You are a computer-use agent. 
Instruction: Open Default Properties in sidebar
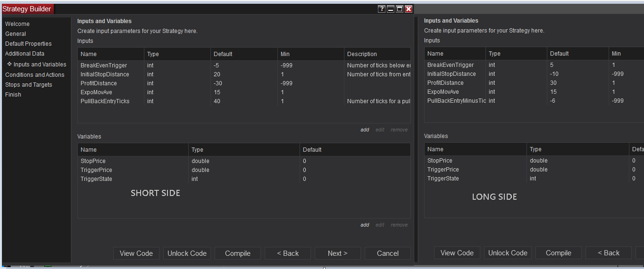28,44
